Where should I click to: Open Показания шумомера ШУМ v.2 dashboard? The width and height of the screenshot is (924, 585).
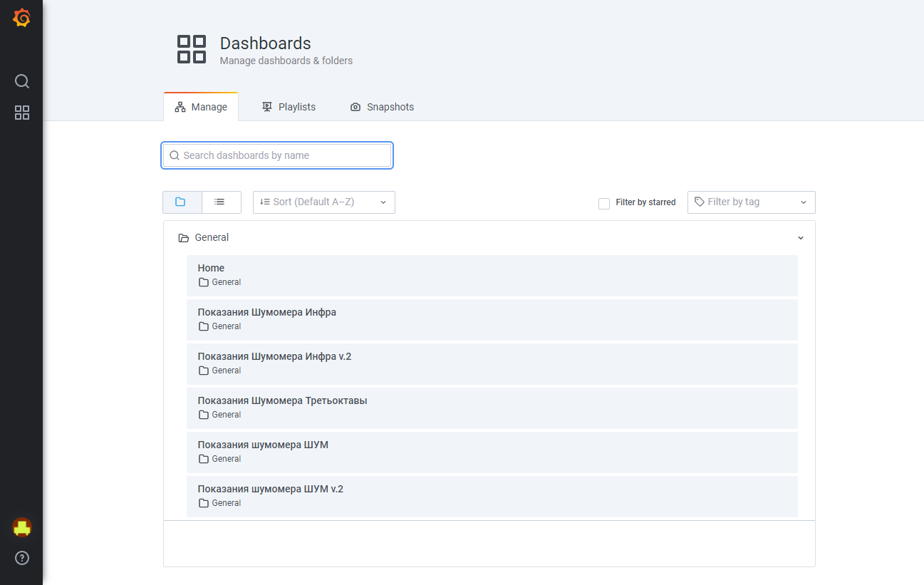[270, 489]
